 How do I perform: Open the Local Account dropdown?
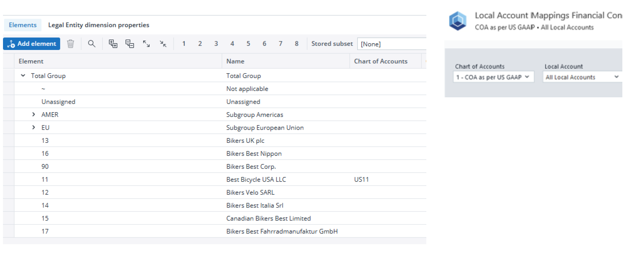582,77
